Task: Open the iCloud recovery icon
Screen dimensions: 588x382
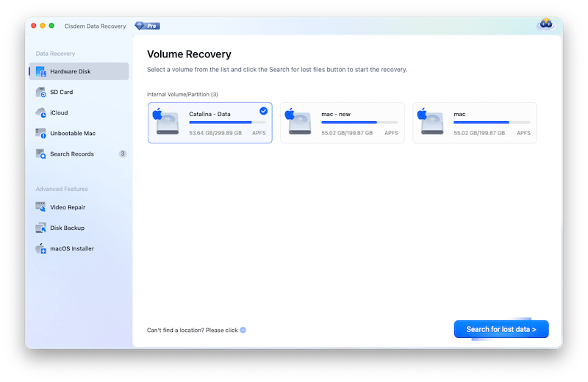Action: point(42,113)
